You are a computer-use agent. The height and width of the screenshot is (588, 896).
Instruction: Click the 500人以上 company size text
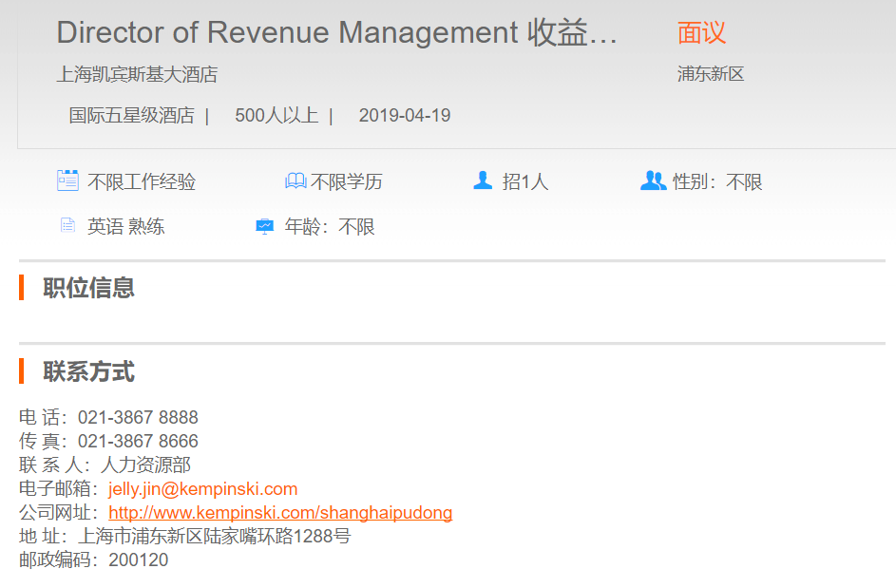tap(276, 116)
